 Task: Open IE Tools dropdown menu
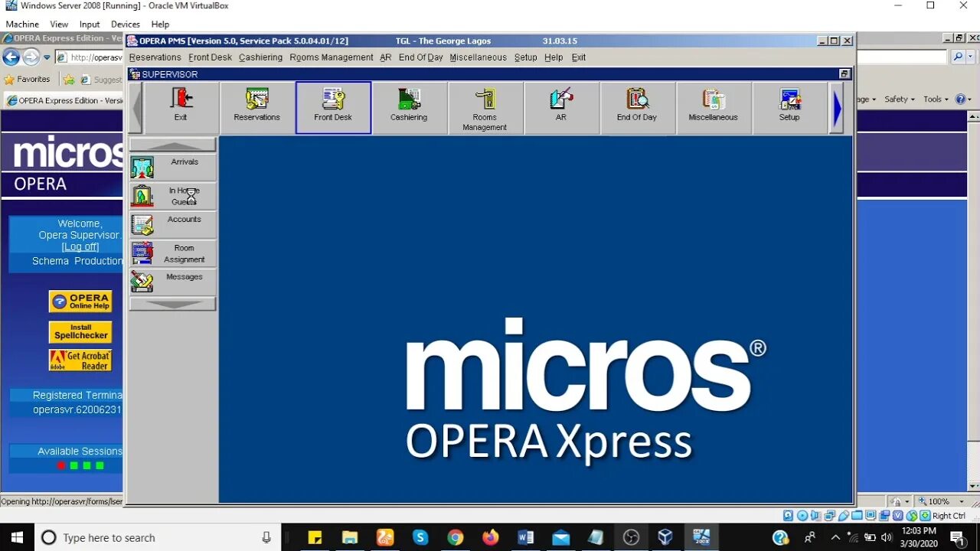pos(936,99)
